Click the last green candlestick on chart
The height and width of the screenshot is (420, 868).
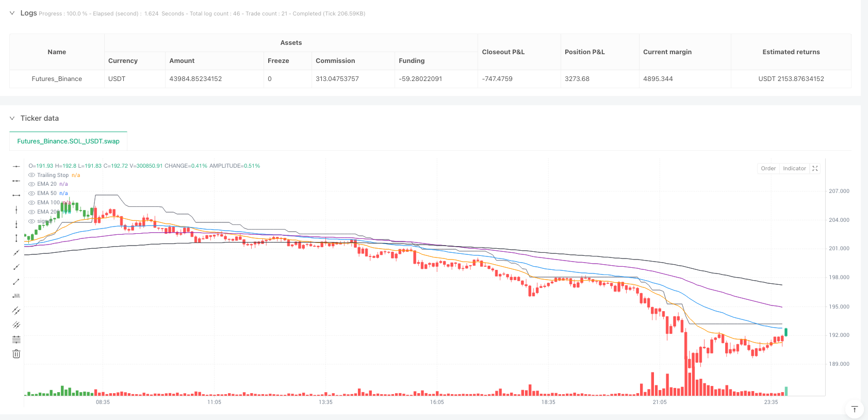click(786, 332)
